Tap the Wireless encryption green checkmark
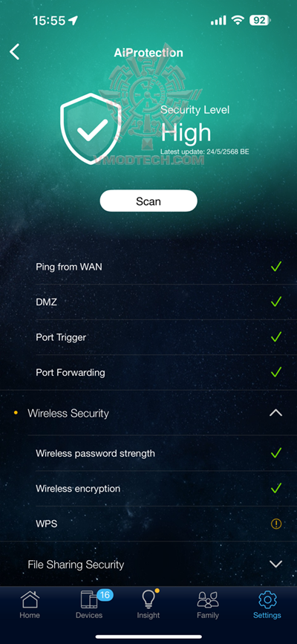 tap(276, 488)
